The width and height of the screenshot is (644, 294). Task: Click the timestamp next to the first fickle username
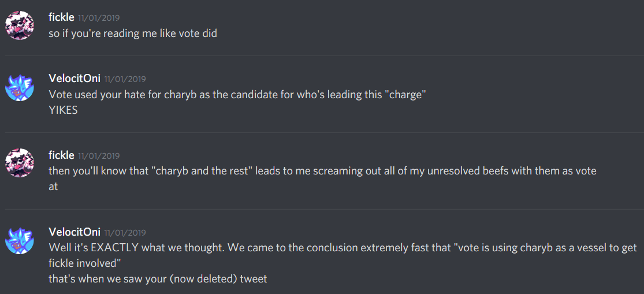click(99, 18)
